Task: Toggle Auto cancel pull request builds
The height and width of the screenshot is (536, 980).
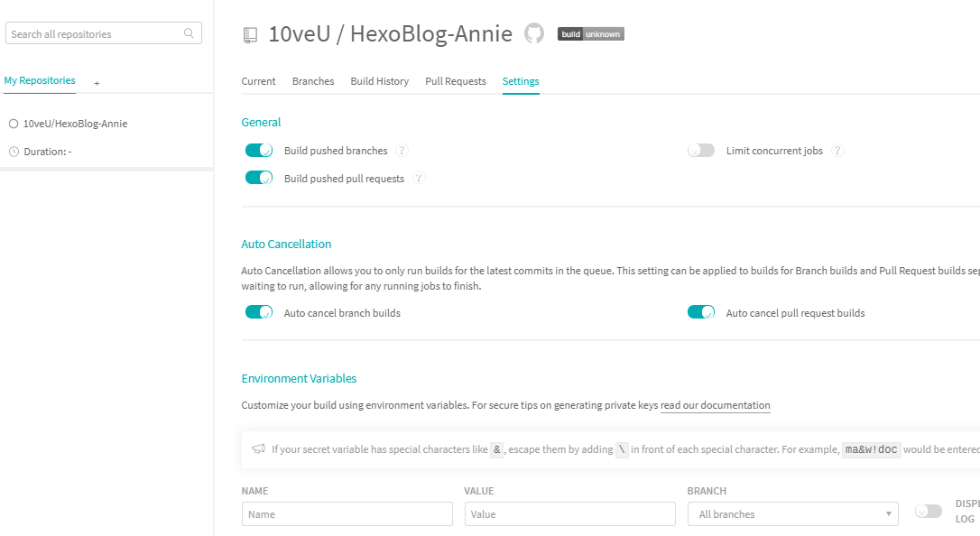Action: click(x=701, y=313)
